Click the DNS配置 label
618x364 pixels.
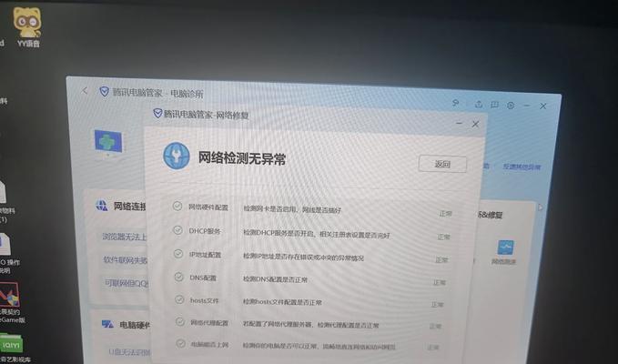point(203,278)
